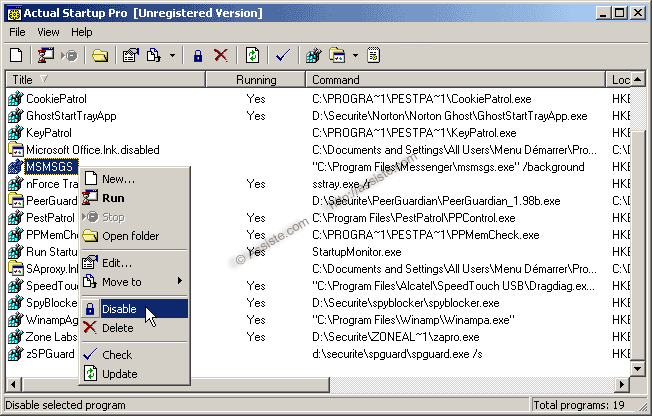Click the Edit properties toolbar icon
The width and height of the screenshot is (652, 416).
pyautogui.click(x=131, y=55)
